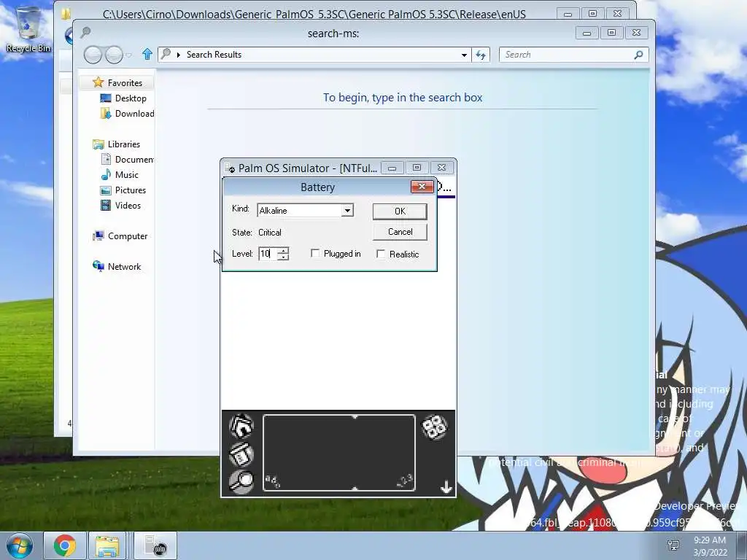This screenshot has width=747, height=560.
Task: Click the search-ms window title icon
Action: 86,32
